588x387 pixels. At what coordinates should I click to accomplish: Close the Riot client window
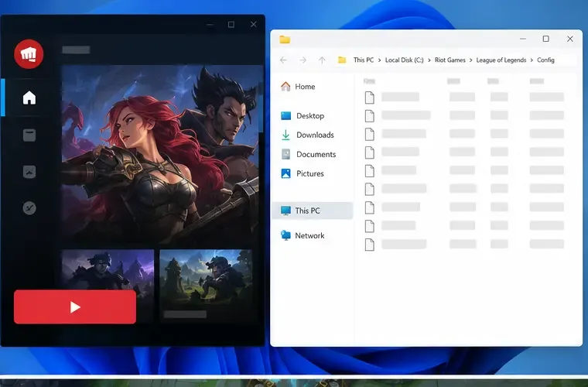254,24
